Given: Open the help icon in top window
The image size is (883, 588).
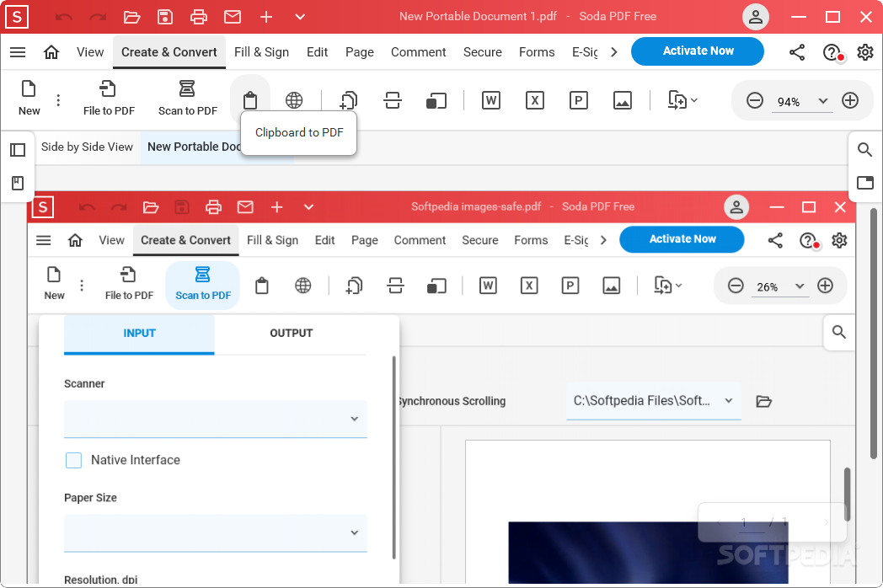Looking at the screenshot, I should (832, 52).
